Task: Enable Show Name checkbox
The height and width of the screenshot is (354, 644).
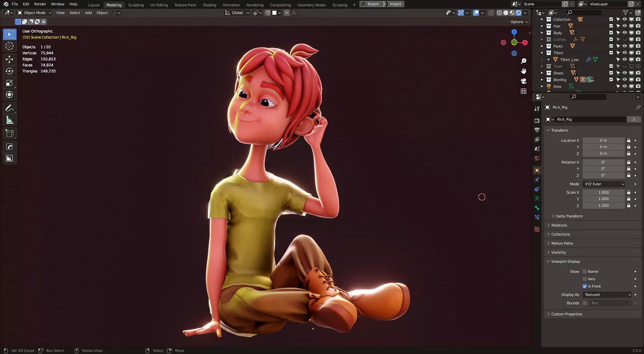Action: [585, 272]
